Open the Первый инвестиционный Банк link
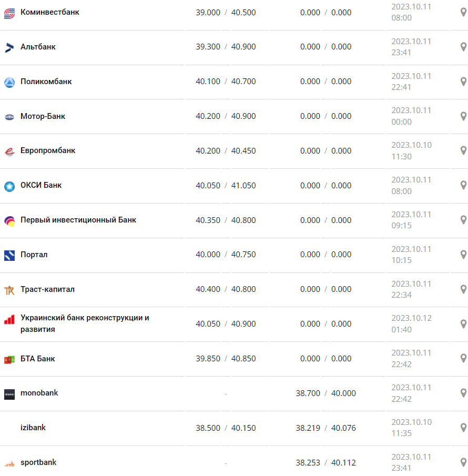The height and width of the screenshot is (476, 468). click(x=78, y=220)
